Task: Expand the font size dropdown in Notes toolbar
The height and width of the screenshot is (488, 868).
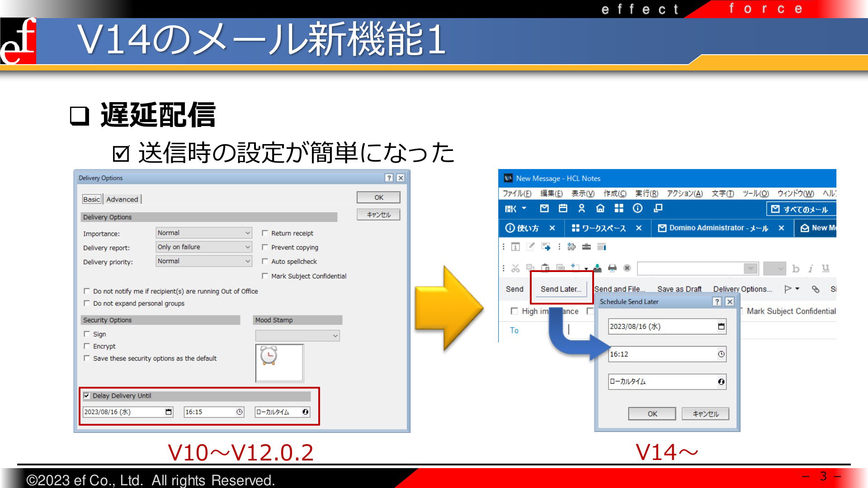Action: coord(780,268)
